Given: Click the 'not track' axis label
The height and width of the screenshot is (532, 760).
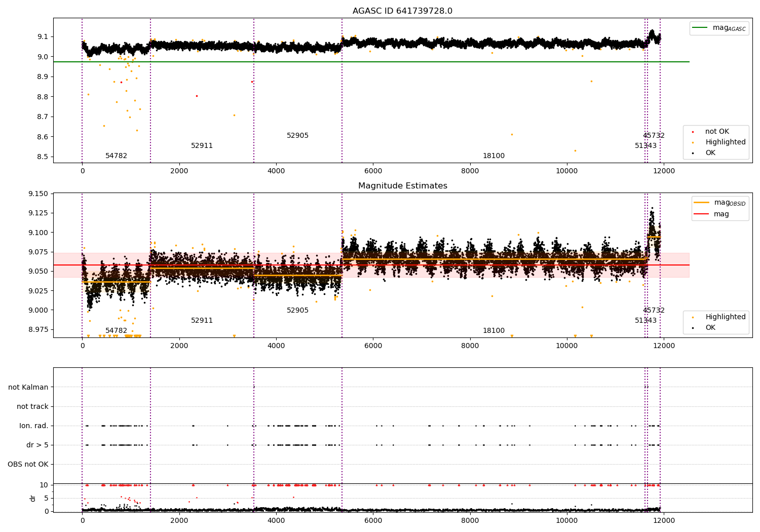Looking at the screenshot, I should (x=32, y=406).
